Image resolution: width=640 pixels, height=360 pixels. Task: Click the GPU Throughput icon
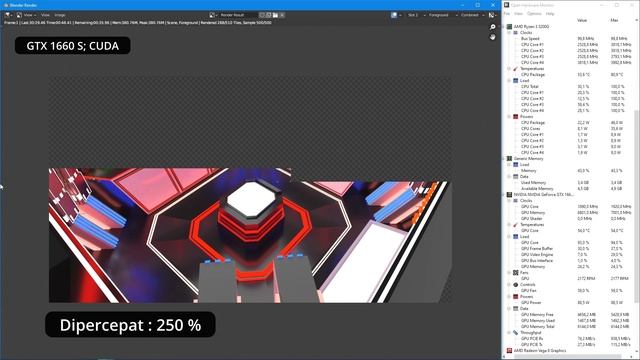coord(516,333)
